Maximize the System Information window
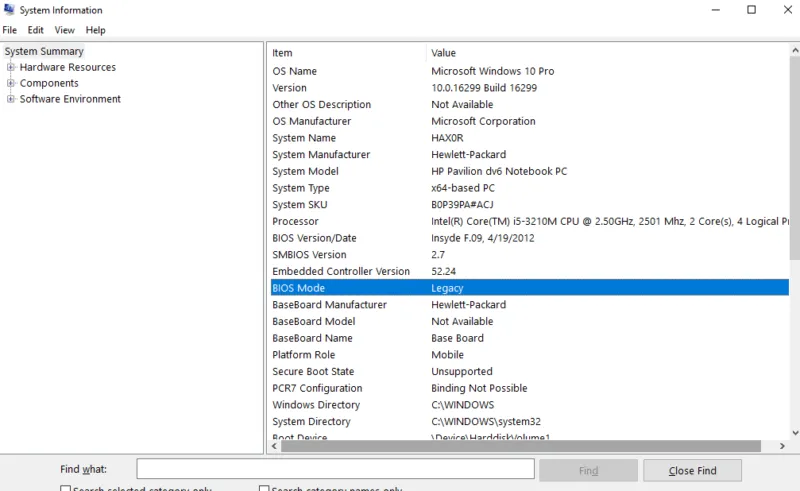800x491 pixels. pos(751,10)
